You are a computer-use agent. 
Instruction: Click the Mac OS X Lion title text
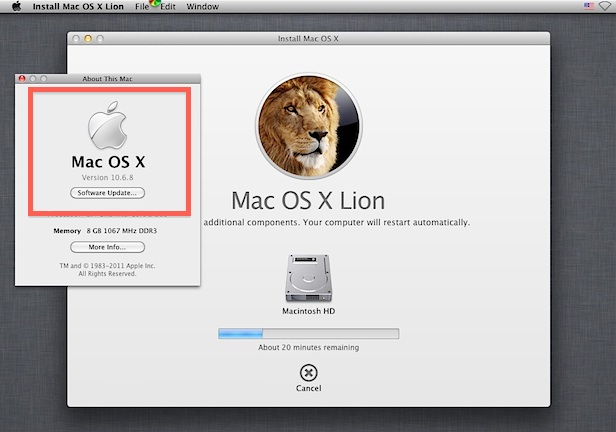tap(308, 201)
